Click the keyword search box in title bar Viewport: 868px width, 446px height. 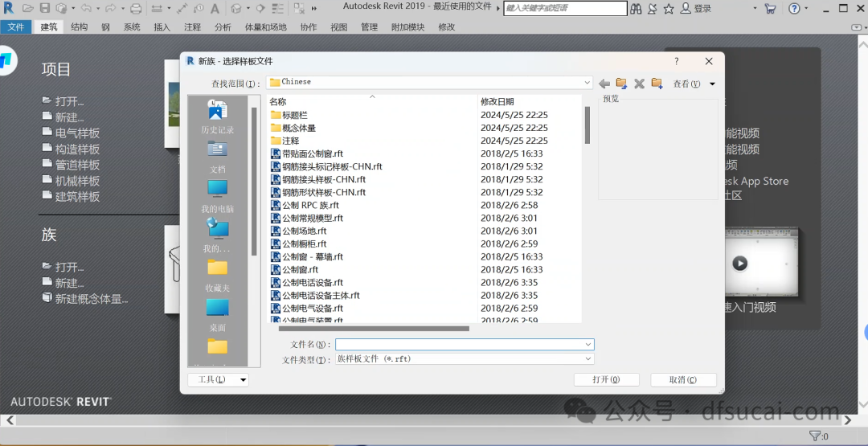pyautogui.click(x=565, y=8)
